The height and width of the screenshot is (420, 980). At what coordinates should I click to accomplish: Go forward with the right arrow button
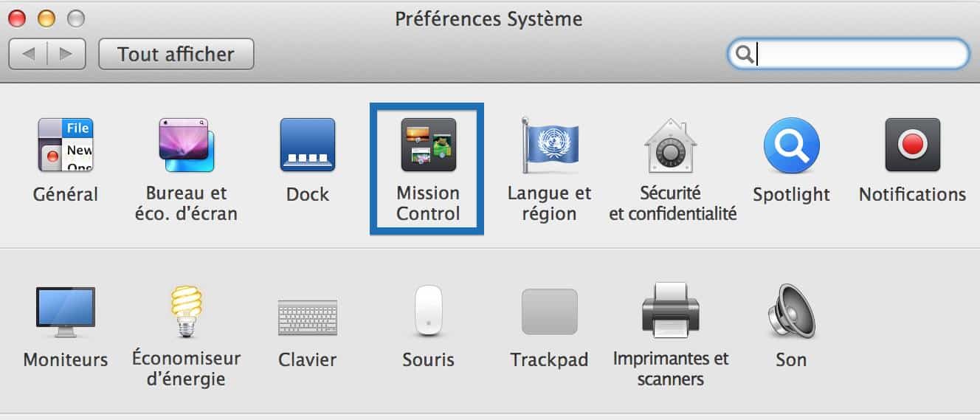coord(66,54)
